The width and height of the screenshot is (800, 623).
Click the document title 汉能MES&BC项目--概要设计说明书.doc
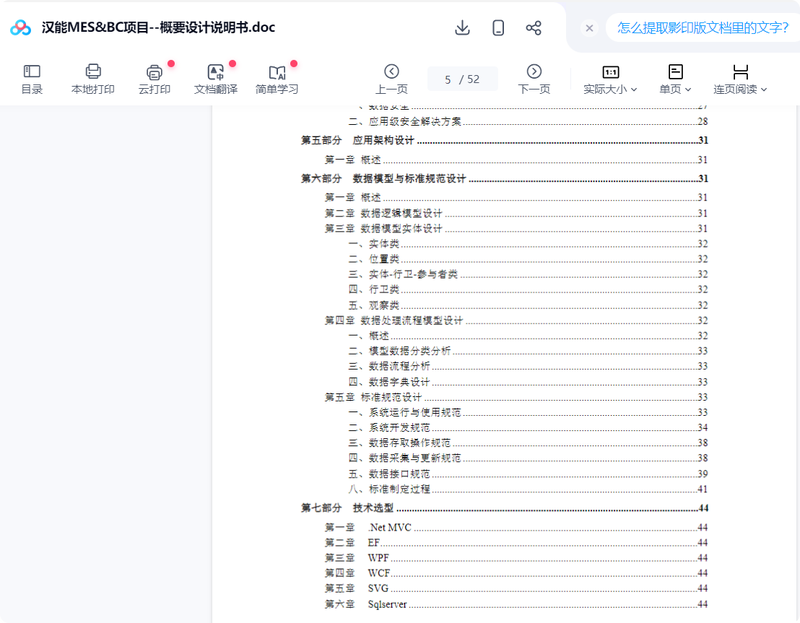158,28
